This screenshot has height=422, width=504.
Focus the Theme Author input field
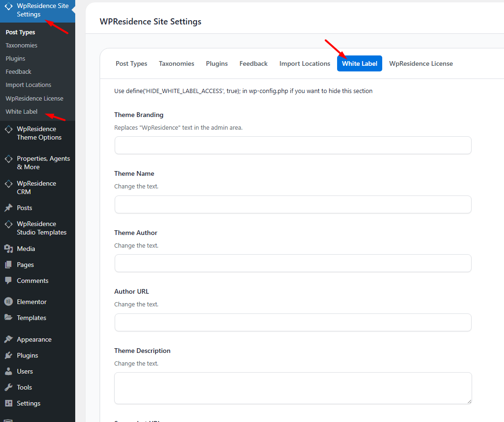(x=293, y=263)
